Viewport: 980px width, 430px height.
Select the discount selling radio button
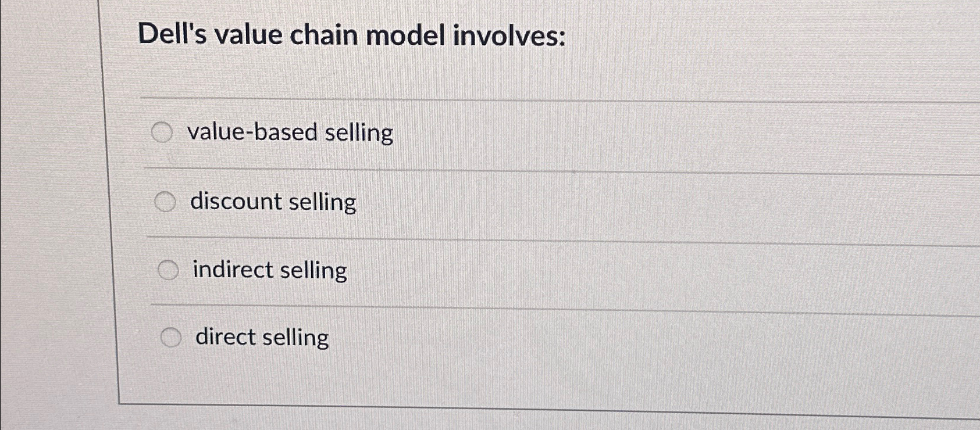165,202
